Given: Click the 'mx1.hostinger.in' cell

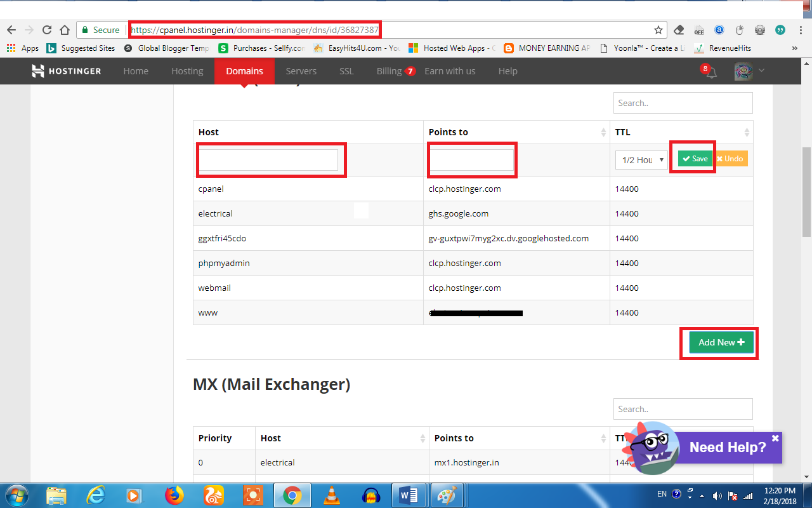Looking at the screenshot, I should (518, 462).
